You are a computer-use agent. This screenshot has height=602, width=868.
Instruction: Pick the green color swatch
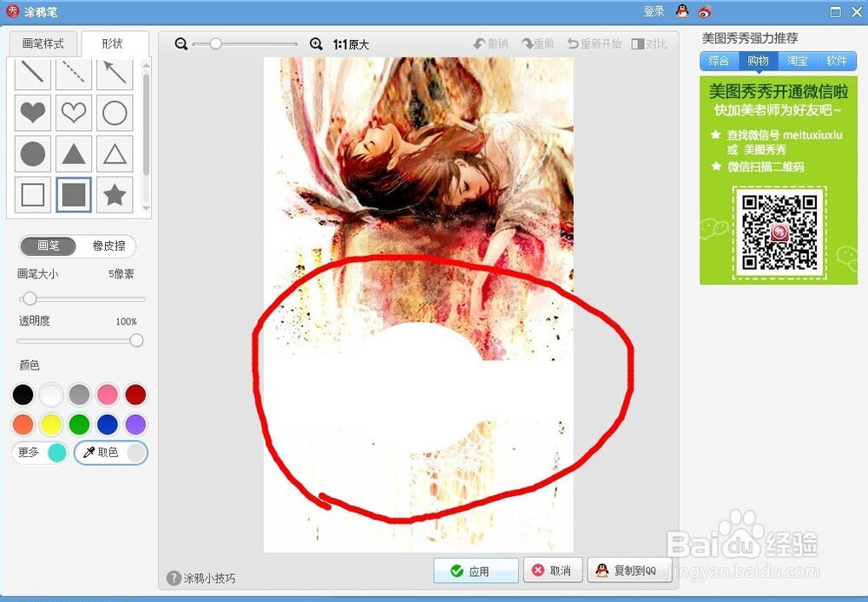click(x=79, y=424)
